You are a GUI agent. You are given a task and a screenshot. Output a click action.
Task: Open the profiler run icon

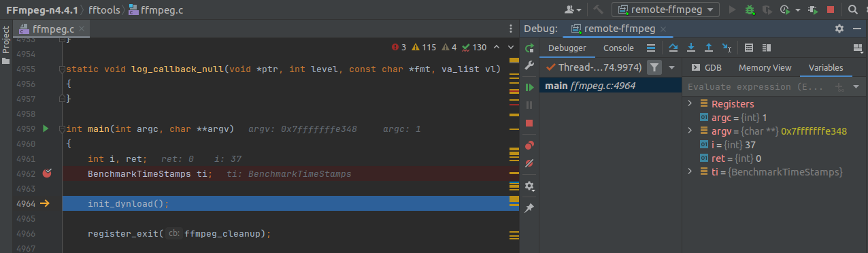click(784, 10)
